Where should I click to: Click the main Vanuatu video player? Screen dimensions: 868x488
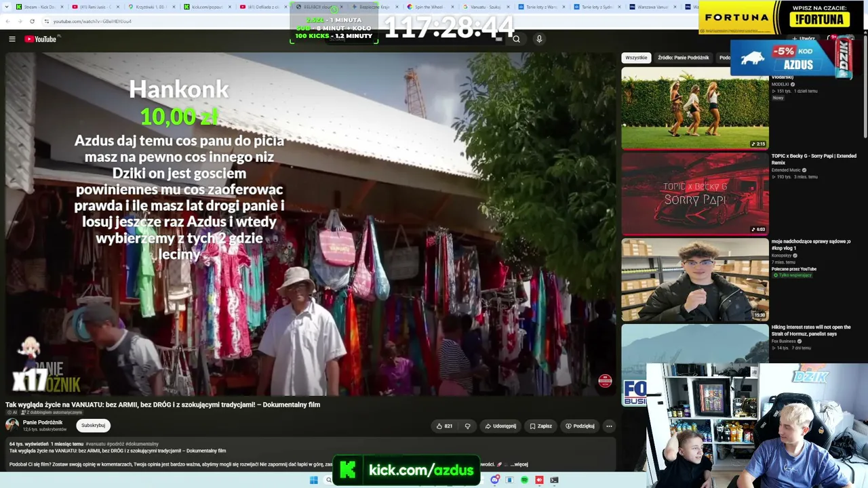[x=311, y=224]
